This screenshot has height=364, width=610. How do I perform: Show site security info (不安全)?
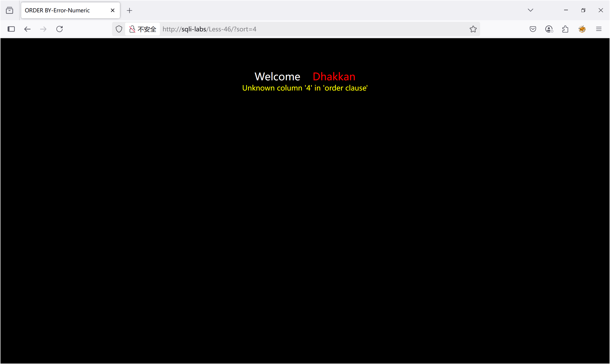(143, 29)
